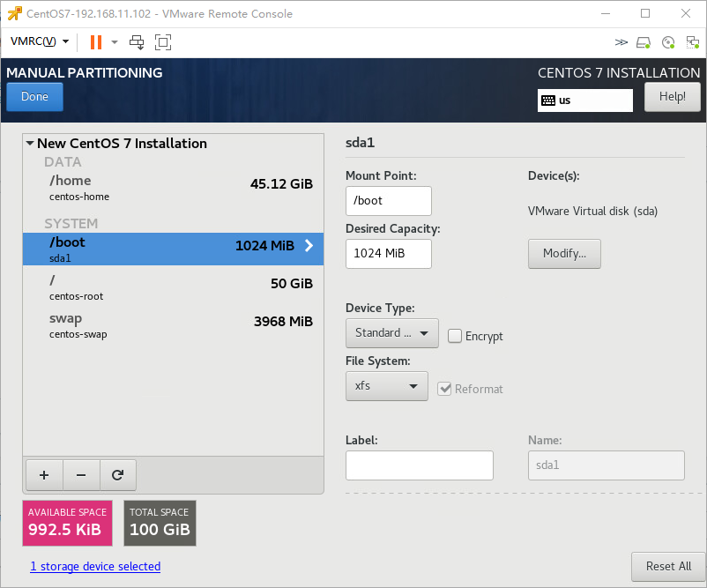Click the TOTAL SPACE 100 GiB box
Viewport: 707px width, 588px height.
(160, 523)
